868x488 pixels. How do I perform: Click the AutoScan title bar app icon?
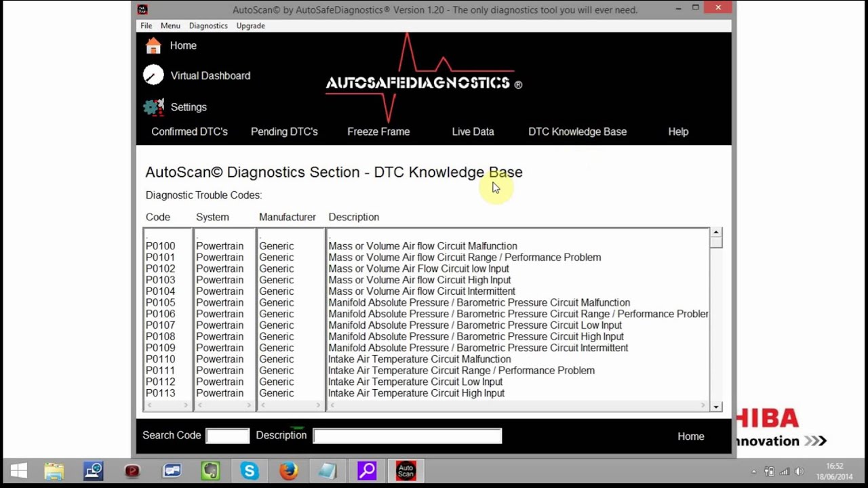(x=142, y=9)
